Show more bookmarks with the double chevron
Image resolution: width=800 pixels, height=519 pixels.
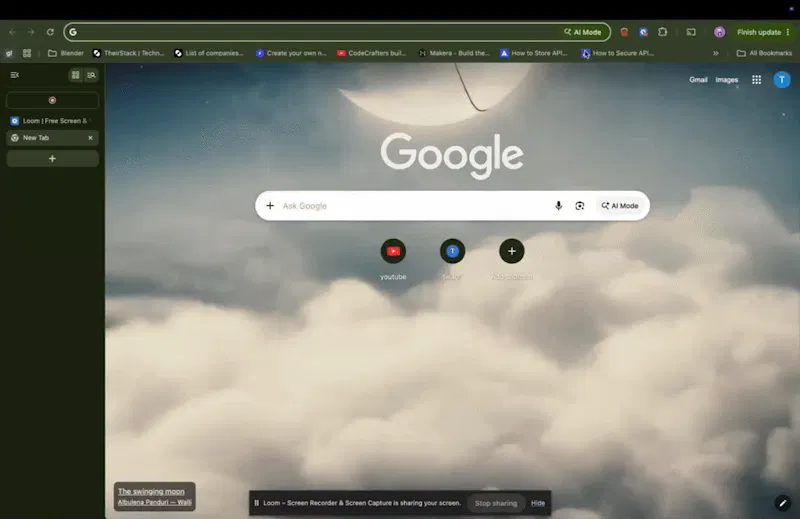[716, 53]
